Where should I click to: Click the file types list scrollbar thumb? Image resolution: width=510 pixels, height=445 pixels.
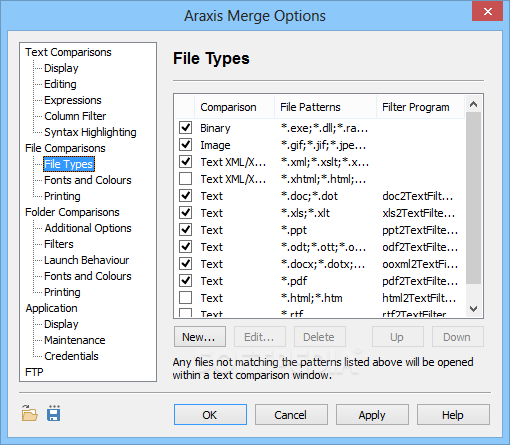[473, 198]
